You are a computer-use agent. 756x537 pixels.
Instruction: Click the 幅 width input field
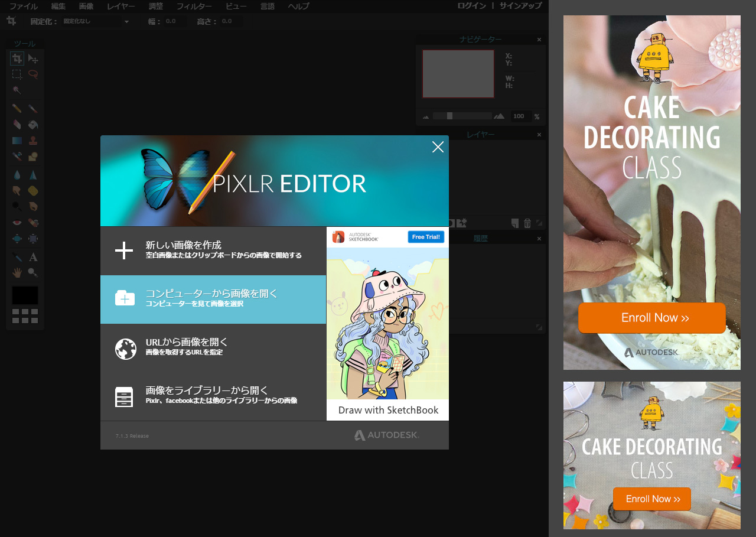175,21
